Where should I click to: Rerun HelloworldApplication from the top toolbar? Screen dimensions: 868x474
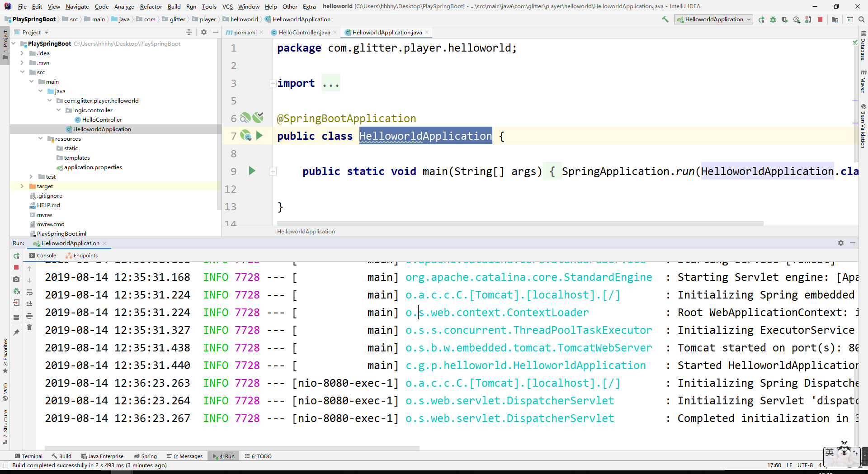click(x=762, y=19)
